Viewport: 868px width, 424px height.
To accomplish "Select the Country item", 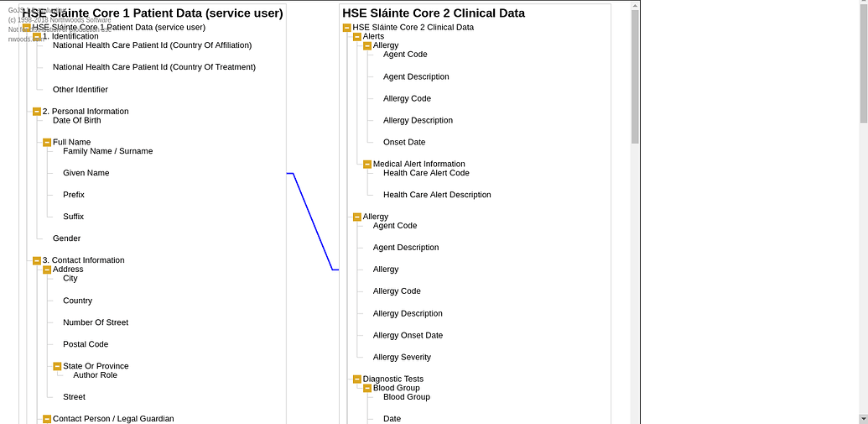I will pos(77,301).
